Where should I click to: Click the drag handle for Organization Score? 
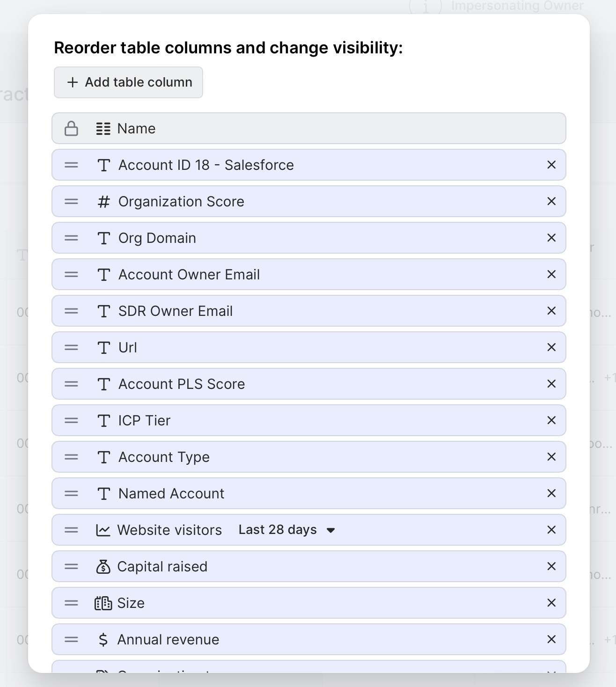71,202
